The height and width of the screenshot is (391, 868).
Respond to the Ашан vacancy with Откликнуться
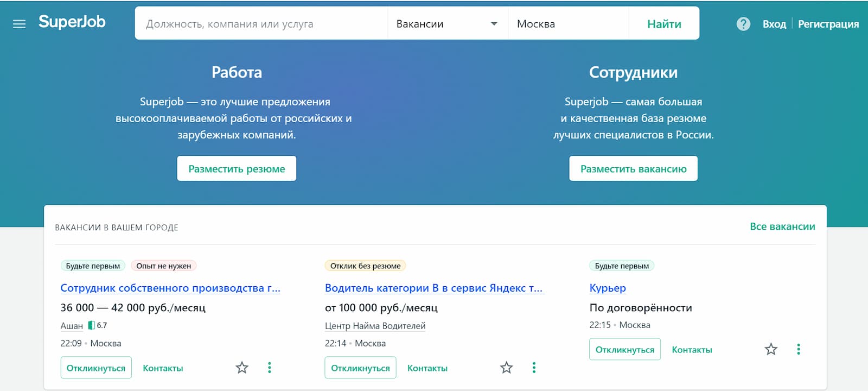[x=96, y=368]
